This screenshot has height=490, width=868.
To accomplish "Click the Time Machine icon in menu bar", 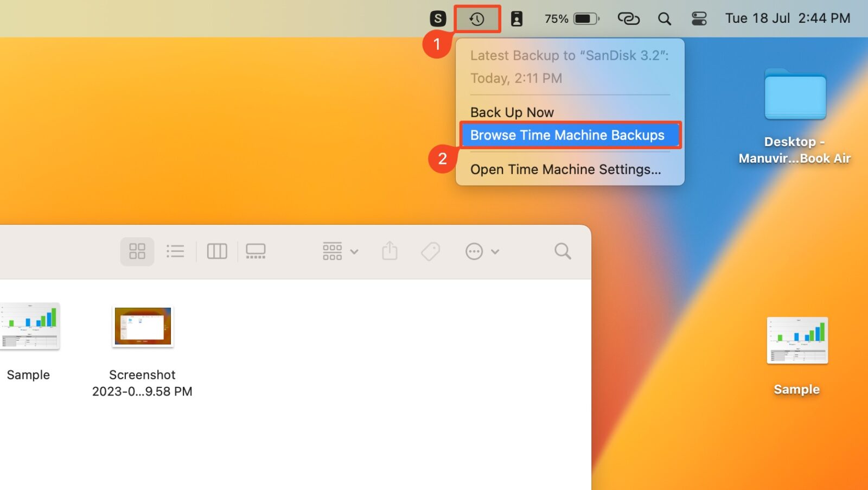I will [476, 18].
